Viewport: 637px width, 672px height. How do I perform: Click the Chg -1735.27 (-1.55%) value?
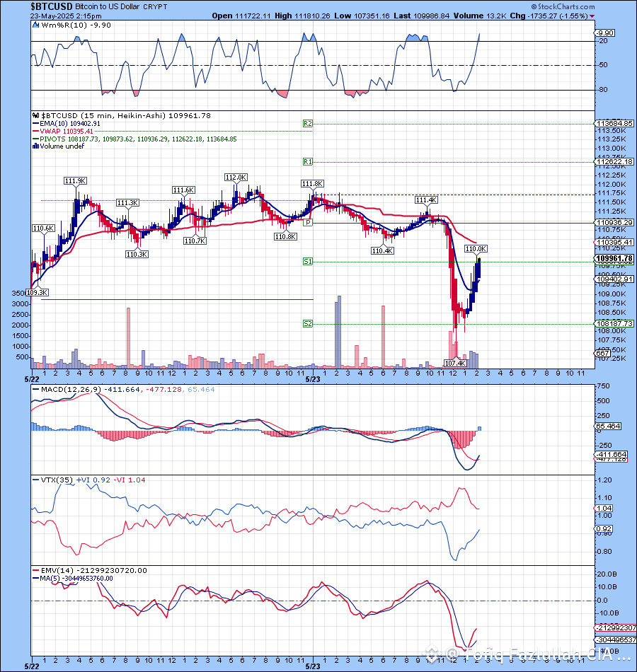[x=549, y=16]
